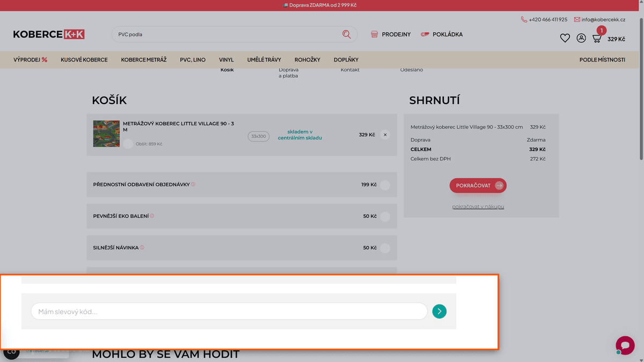This screenshot has width=644, height=362.
Task: Go to the Doprava a platba step
Action: [289, 73]
